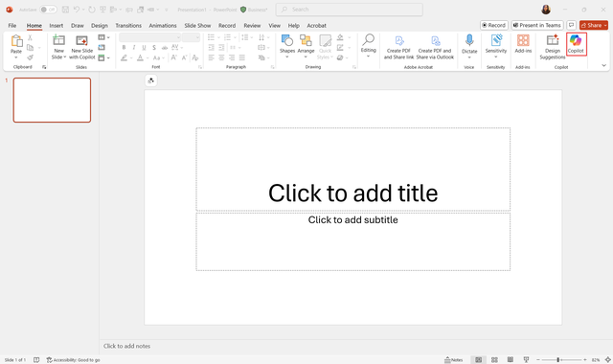Switch to the Animations tab
This screenshot has height=364, width=613.
(163, 26)
